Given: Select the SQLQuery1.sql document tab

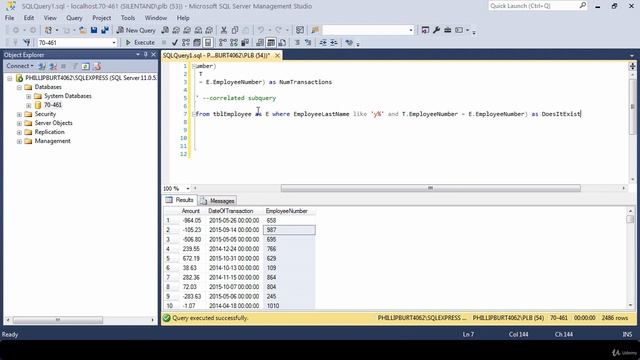Looking at the screenshot, I should tap(216, 56).
